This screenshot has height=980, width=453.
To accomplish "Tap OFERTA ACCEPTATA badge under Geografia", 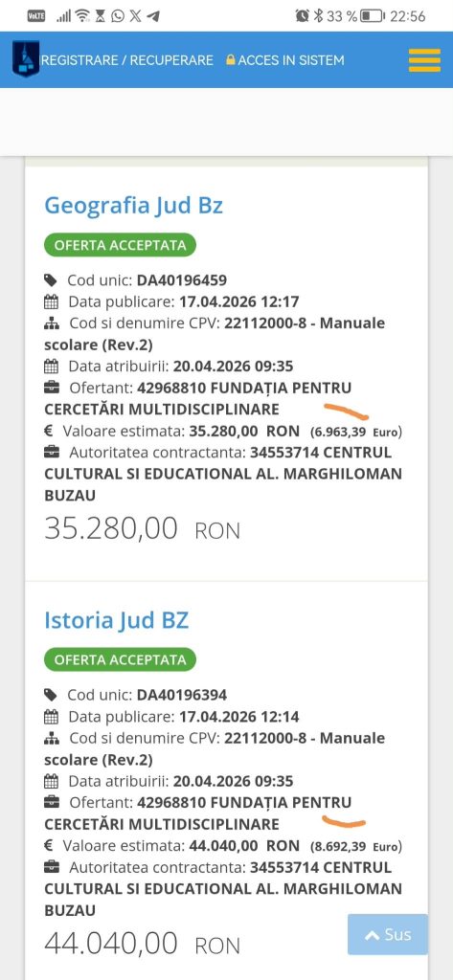I will pyautogui.click(x=120, y=245).
